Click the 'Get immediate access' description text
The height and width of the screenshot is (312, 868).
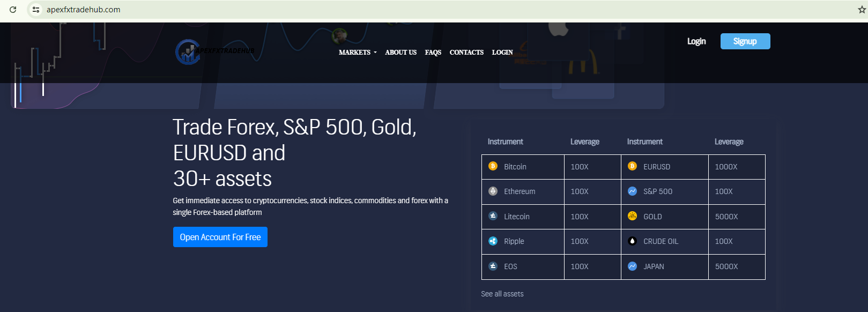[x=310, y=206]
